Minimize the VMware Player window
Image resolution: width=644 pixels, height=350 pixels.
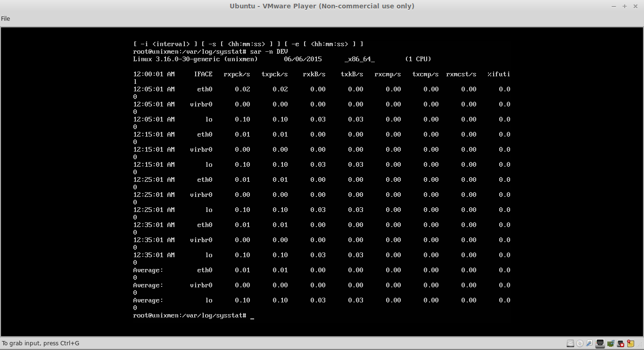(x=613, y=6)
